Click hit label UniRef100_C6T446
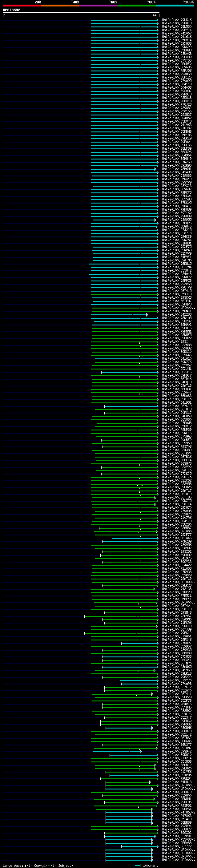 coord(177,538)
